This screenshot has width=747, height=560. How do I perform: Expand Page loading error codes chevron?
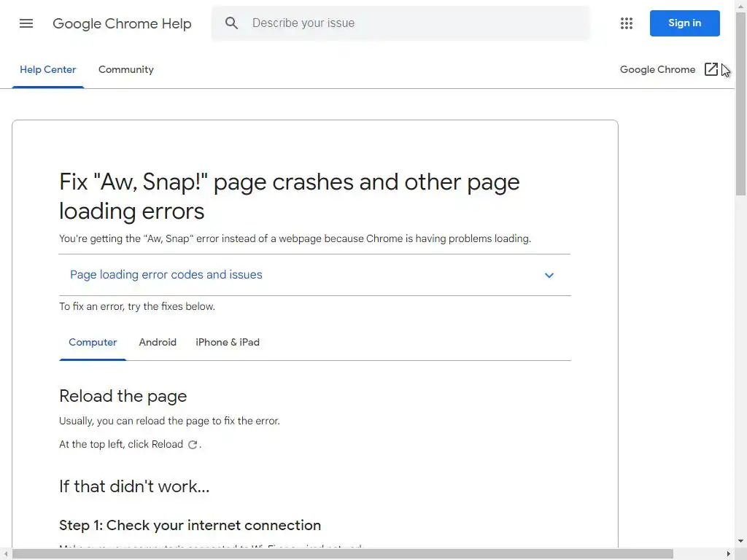point(549,276)
